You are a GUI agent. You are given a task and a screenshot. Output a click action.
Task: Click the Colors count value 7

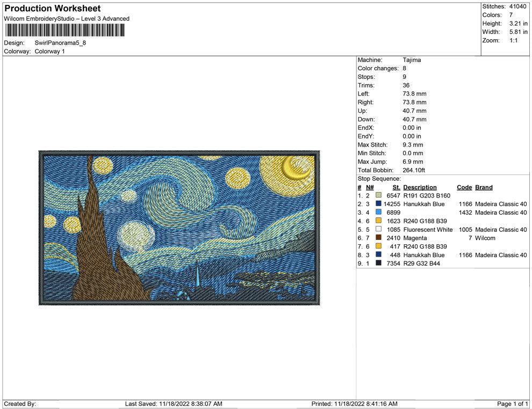coord(511,15)
